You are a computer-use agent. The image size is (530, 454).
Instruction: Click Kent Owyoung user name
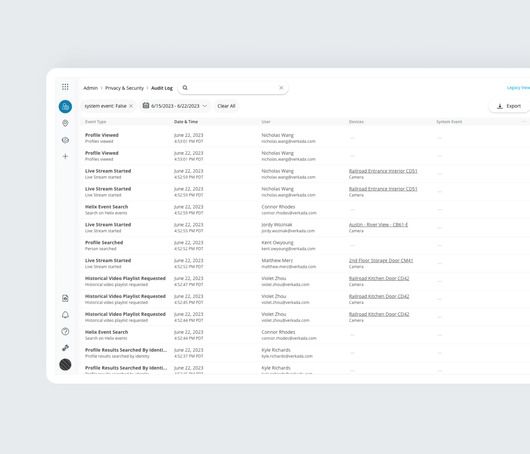click(278, 242)
